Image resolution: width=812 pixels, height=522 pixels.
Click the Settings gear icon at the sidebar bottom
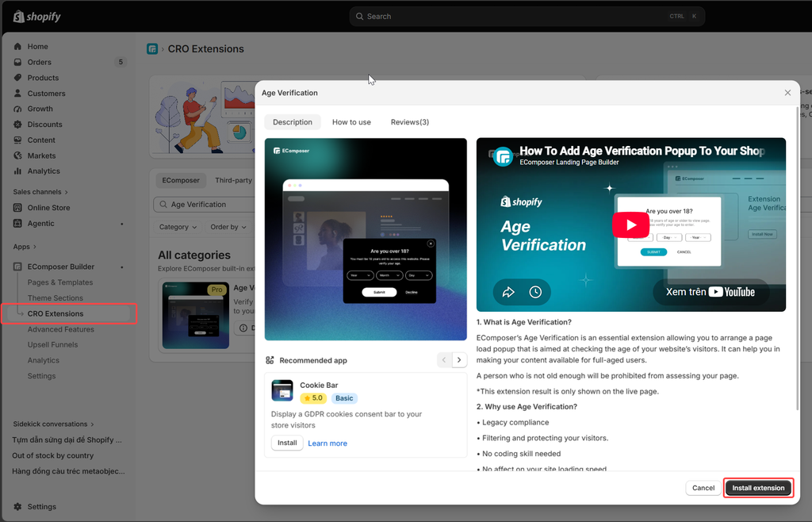click(x=17, y=506)
